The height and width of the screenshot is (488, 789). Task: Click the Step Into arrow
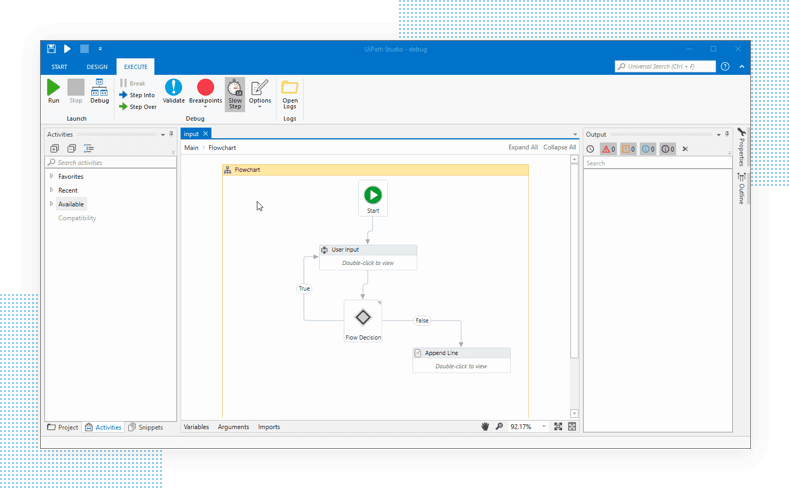(137, 95)
